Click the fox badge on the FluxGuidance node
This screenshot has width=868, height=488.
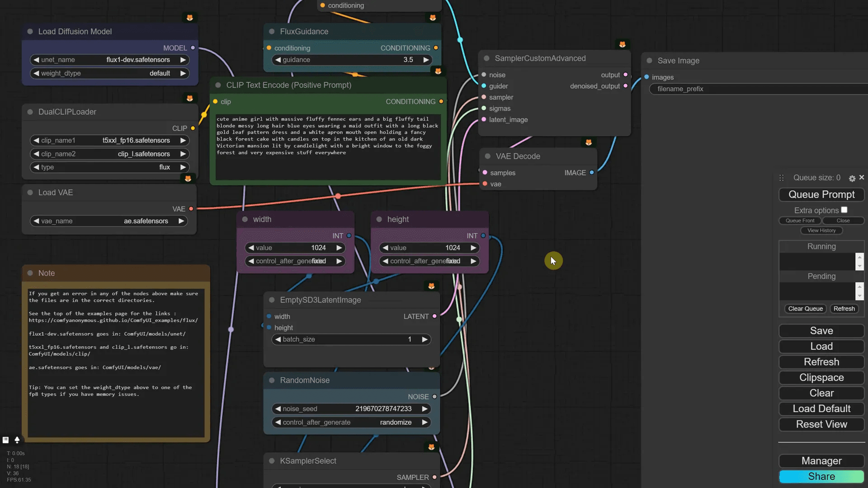click(x=433, y=18)
